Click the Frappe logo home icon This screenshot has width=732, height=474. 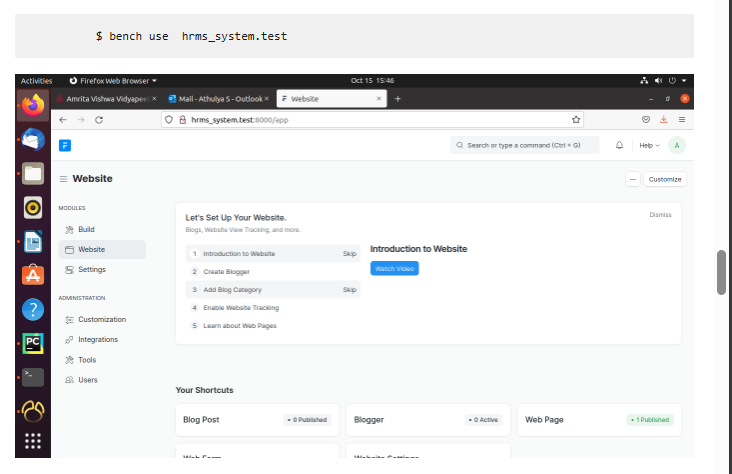[x=65, y=145]
